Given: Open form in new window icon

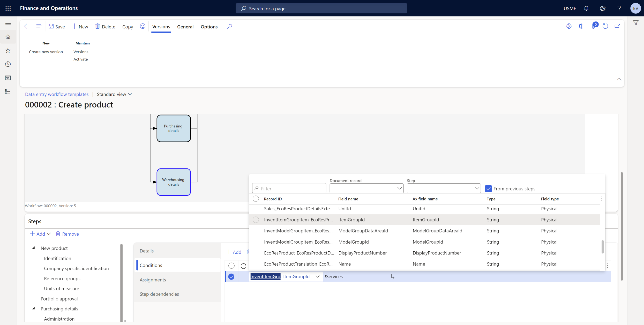Looking at the screenshot, I should (x=617, y=26).
